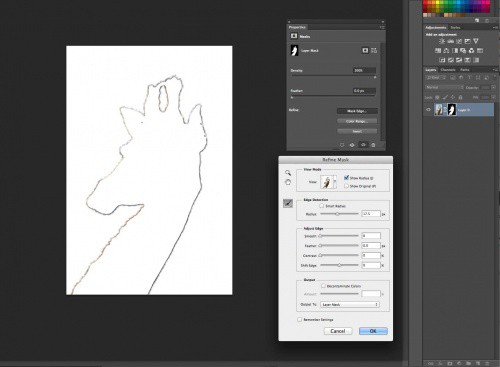
Task: Click Cancel in Refine Mask dialog
Action: pyautogui.click(x=338, y=331)
